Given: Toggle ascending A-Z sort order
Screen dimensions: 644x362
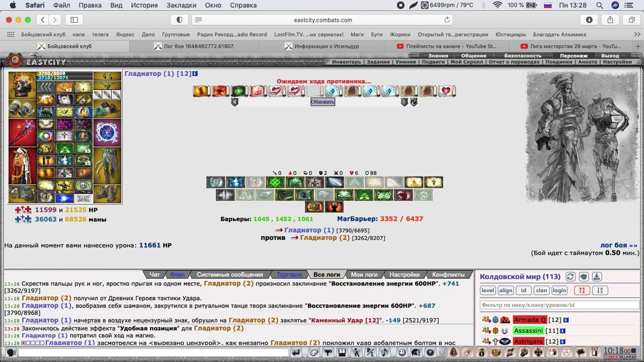Looking at the screenshot, I should (x=582, y=290).
